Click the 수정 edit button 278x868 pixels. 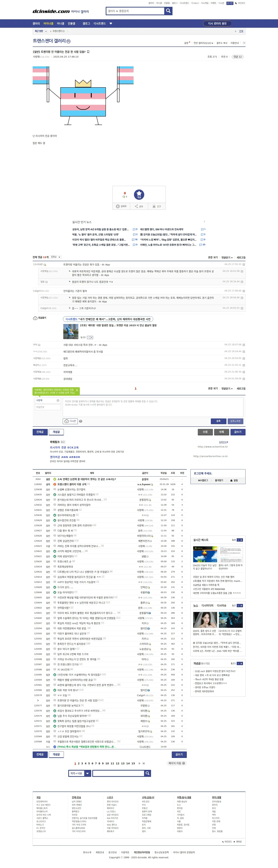pos(205,432)
